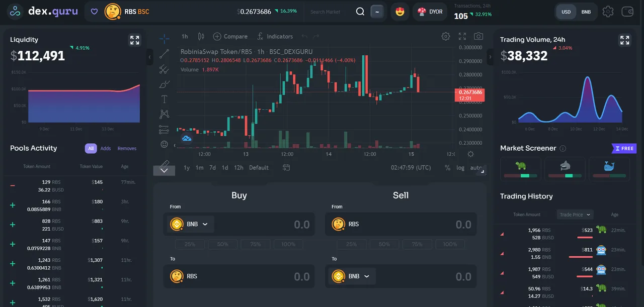644x307 pixels.
Task: Show All pools activity
Action: (x=91, y=148)
